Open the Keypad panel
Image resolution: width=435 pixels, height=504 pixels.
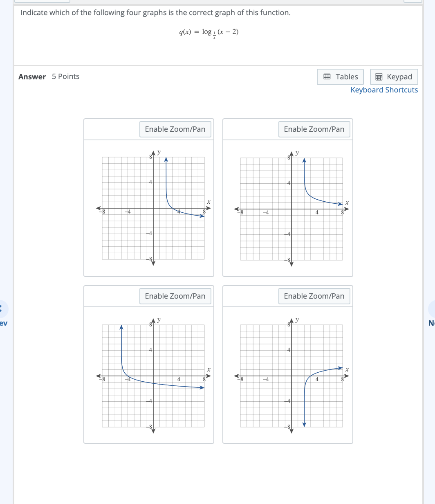click(394, 76)
